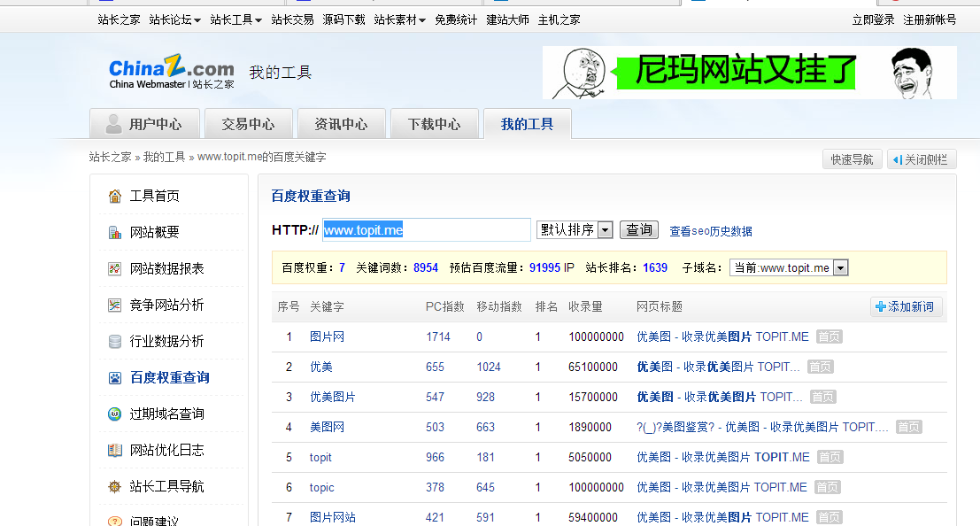The height and width of the screenshot is (526, 980).
Task: Open the 查看seo历史数据 link
Action: pyautogui.click(x=710, y=231)
